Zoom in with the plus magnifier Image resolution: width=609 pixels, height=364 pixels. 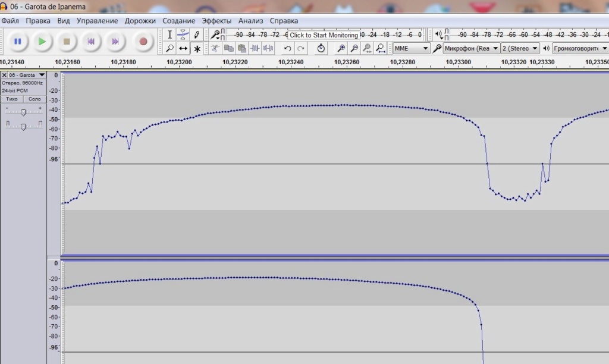point(341,48)
